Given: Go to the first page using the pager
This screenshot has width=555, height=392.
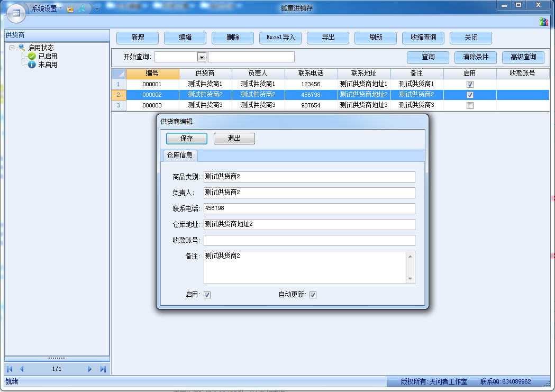Looking at the screenshot, I should click(10, 369).
